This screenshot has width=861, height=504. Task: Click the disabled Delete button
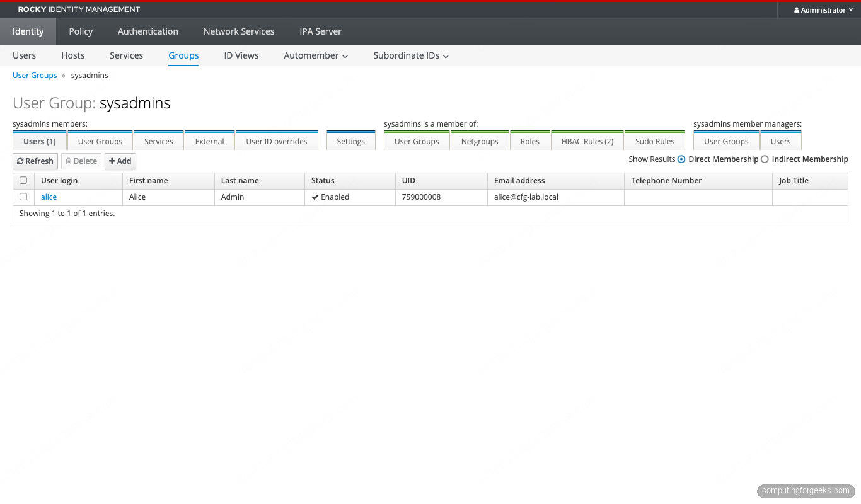[81, 161]
